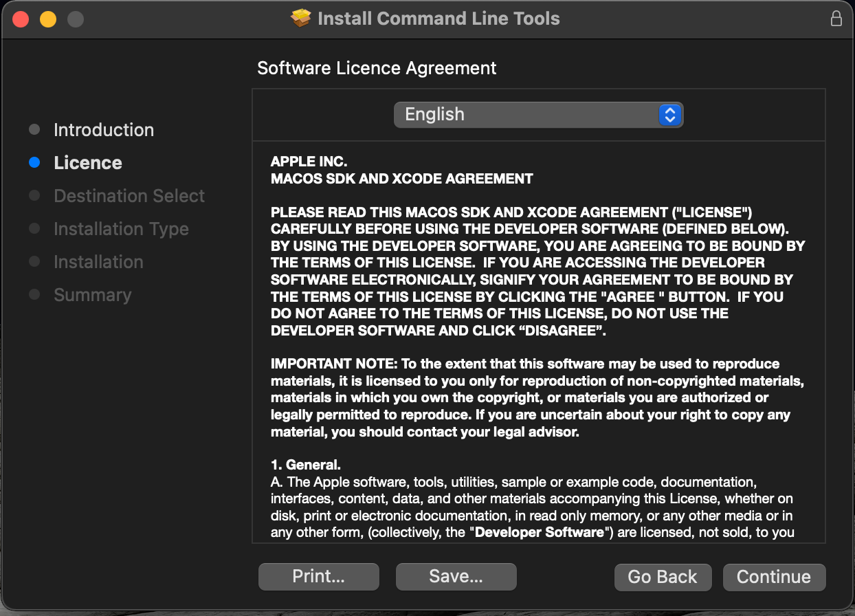Viewport: 855px width, 616px height.
Task: Click the Go Back button
Action: pos(663,577)
